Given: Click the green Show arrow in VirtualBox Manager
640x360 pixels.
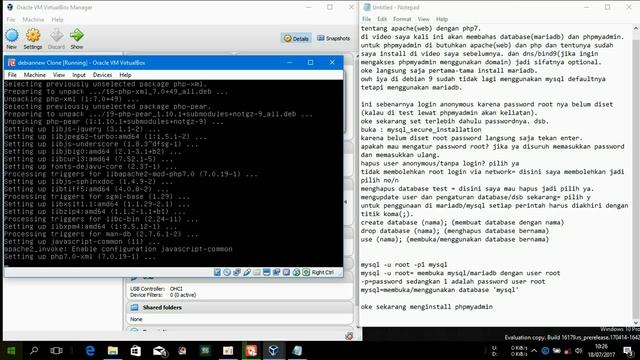Looking at the screenshot, I should pos(77,36).
